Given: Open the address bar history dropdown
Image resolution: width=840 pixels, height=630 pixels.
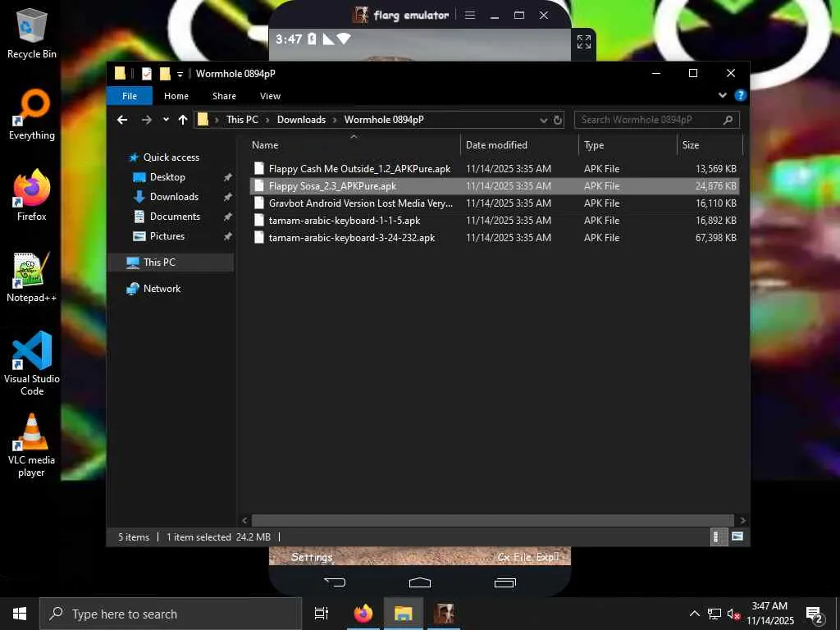Looking at the screenshot, I should (544, 120).
